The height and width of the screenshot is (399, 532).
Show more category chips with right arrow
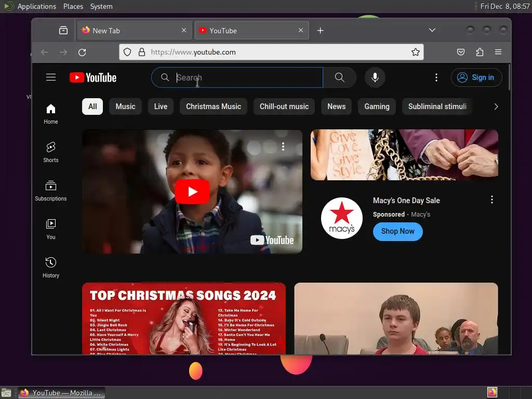click(496, 107)
